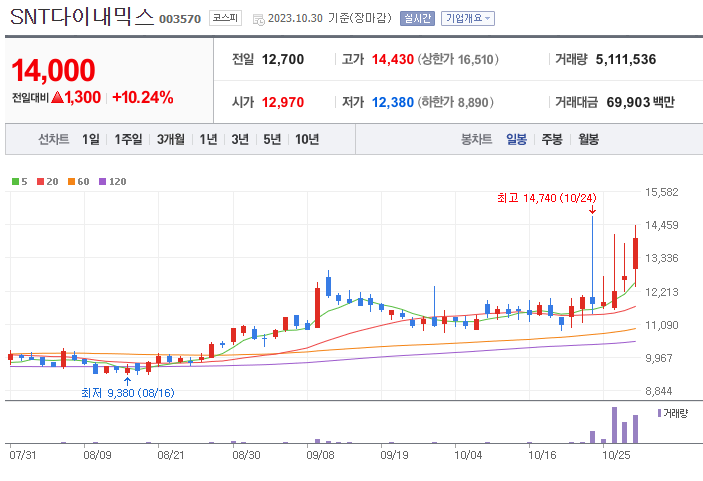Select the 10년 line chart tab

pyautogui.click(x=307, y=139)
